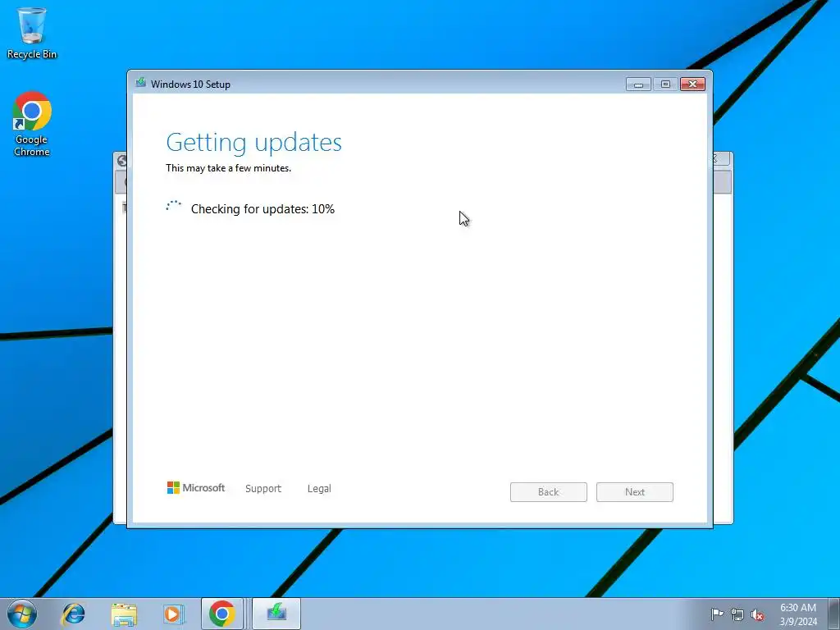Open the Legal link

(319, 489)
